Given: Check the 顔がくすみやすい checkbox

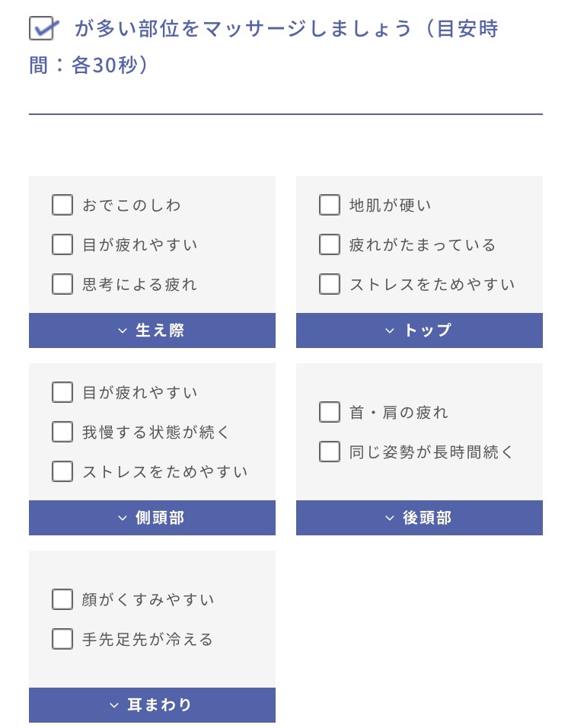Looking at the screenshot, I should (62, 599).
